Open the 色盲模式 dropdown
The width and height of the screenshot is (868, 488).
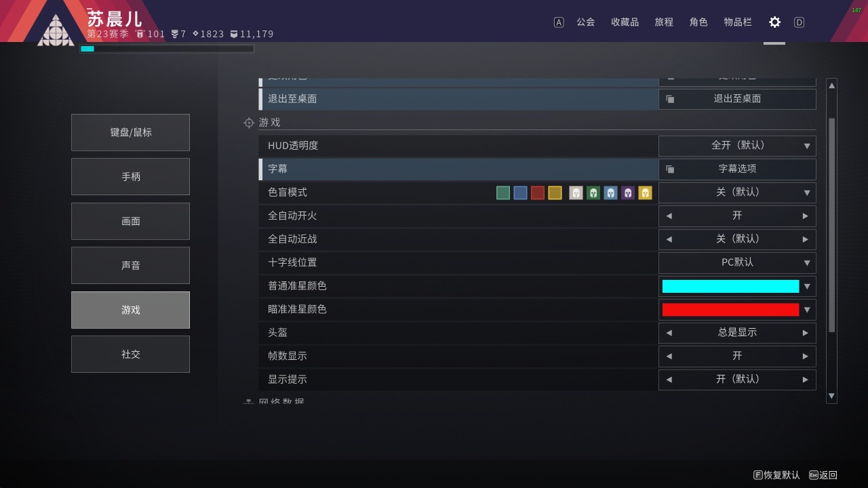click(x=737, y=192)
